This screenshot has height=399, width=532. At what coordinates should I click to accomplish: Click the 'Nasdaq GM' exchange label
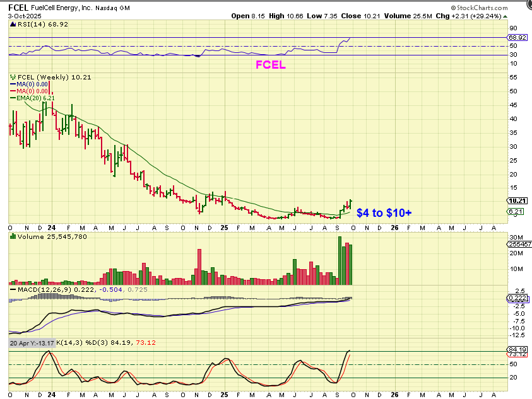[x=112, y=8]
